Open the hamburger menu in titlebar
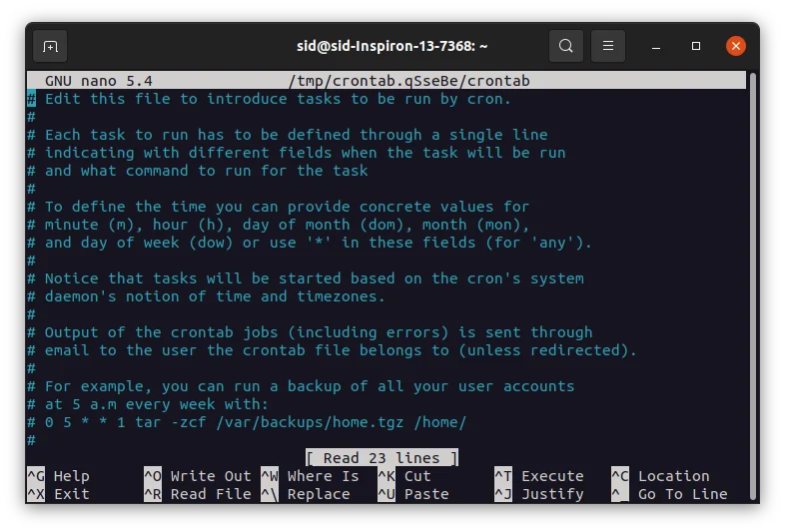The width and height of the screenshot is (785, 532). coord(608,46)
